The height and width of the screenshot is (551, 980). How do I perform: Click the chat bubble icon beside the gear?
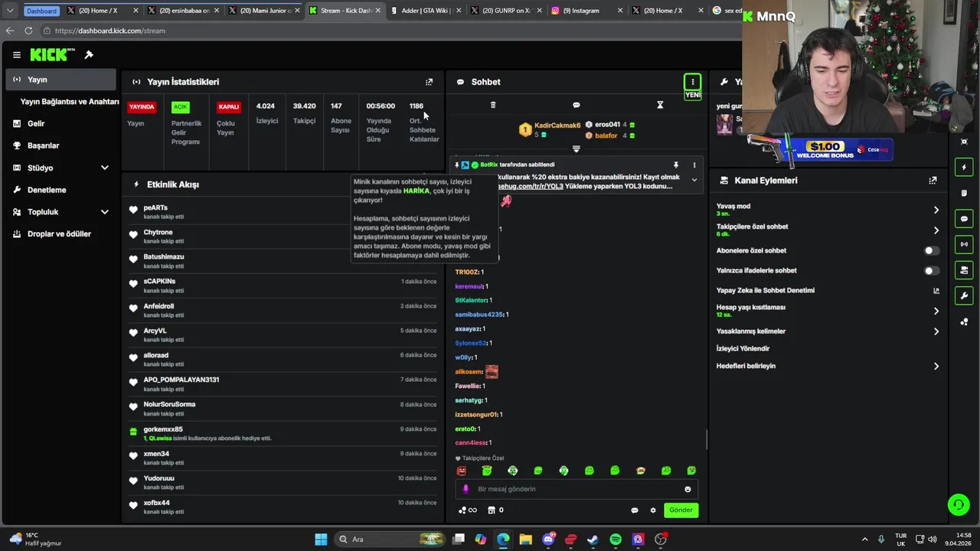coord(634,510)
